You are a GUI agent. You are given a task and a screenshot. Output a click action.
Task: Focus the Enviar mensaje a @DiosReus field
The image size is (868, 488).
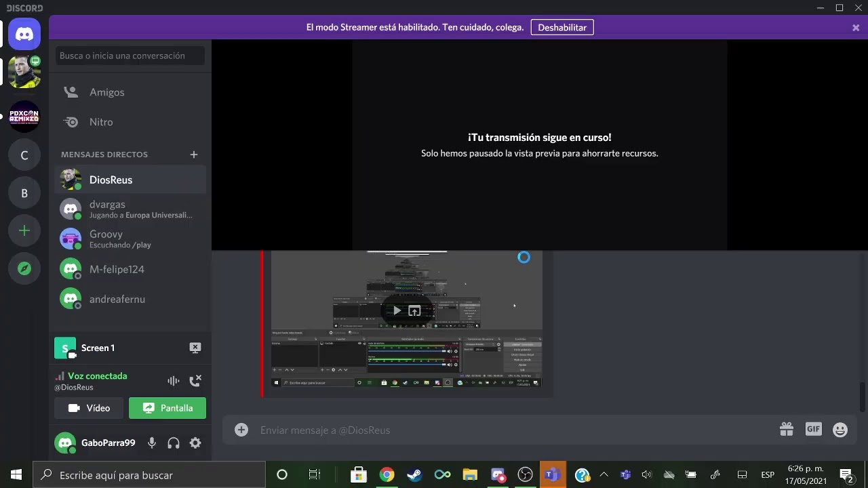pyautogui.click(x=515, y=430)
